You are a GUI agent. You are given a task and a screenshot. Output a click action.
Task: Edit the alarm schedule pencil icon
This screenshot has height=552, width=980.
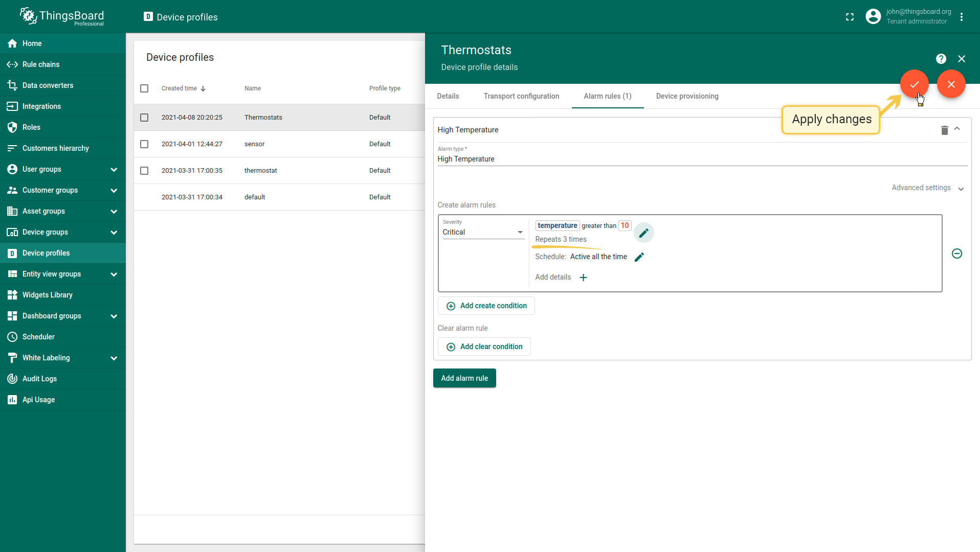click(639, 257)
